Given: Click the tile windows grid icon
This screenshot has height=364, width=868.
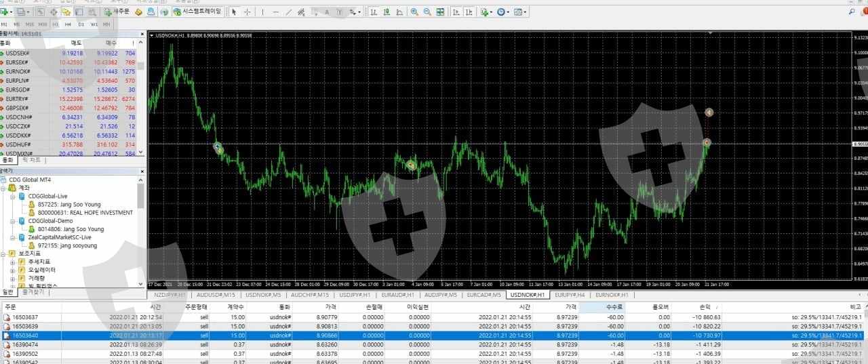Looking at the screenshot, I should [441, 12].
